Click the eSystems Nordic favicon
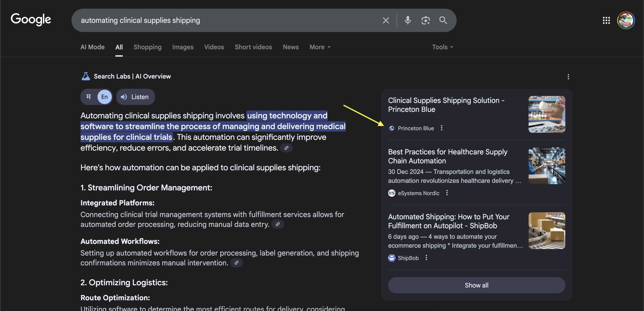644x311 pixels. (x=392, y=193)
